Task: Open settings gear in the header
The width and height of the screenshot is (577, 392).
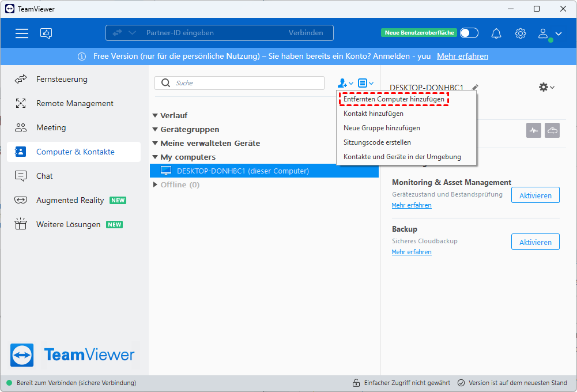Action: point(521,33)
